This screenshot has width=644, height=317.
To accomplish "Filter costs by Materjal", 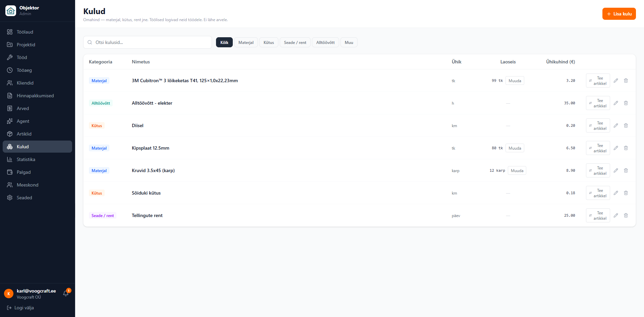I will pos(246,42).
